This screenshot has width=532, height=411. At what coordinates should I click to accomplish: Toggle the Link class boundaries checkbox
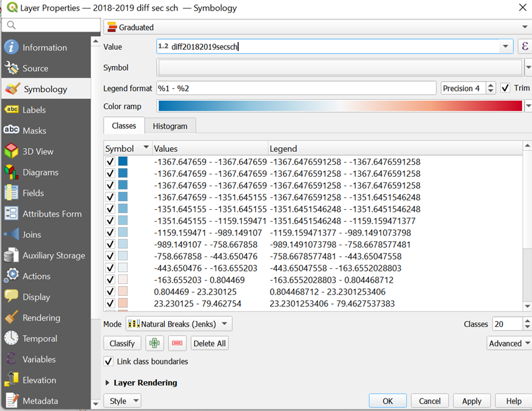[109, 361]
